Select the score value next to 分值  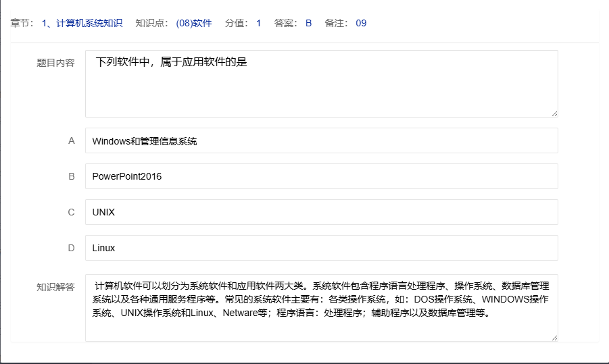point(258,23)
